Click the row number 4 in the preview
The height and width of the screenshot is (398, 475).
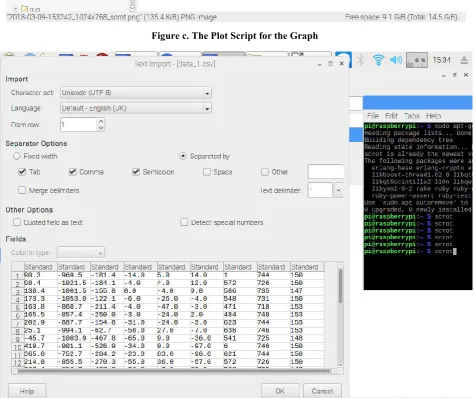click(18, 300)
